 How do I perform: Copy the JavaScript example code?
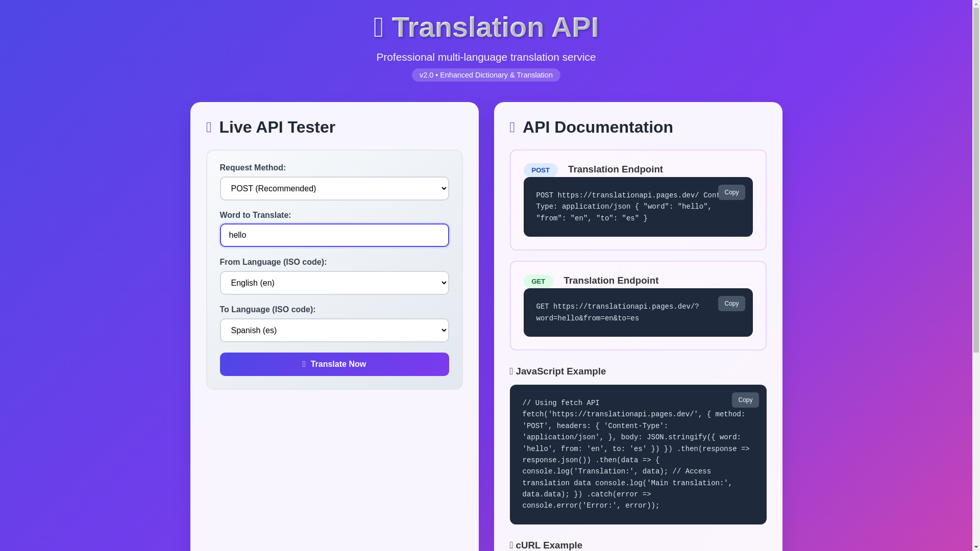(x=745, y=400)
